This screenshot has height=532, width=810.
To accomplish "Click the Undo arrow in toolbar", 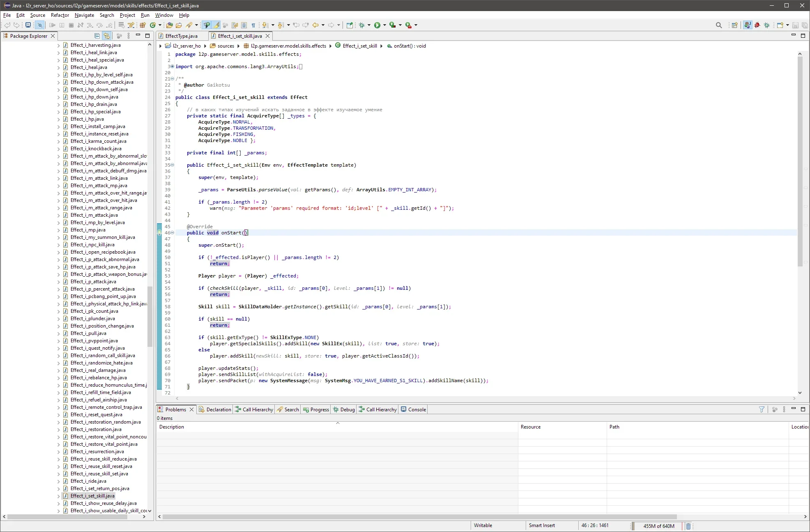I will point(7,25).
